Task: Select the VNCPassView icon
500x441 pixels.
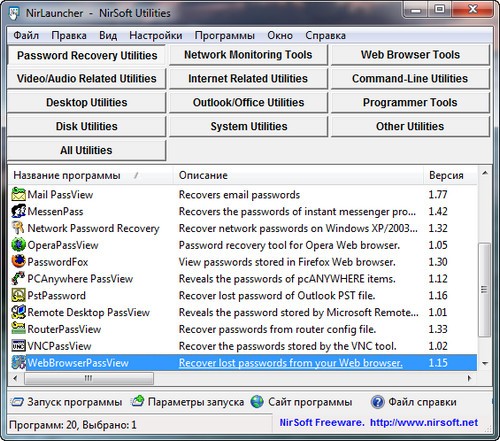Action: [18, 346]
